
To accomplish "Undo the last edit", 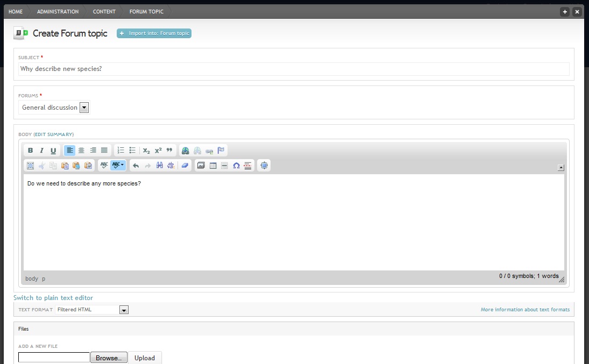I will tap(136, 165).
